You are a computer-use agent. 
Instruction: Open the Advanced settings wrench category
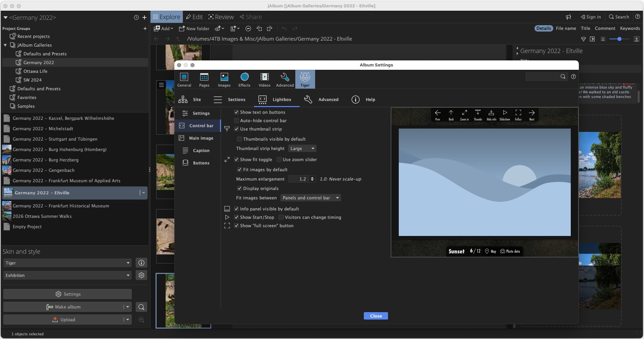285,80
